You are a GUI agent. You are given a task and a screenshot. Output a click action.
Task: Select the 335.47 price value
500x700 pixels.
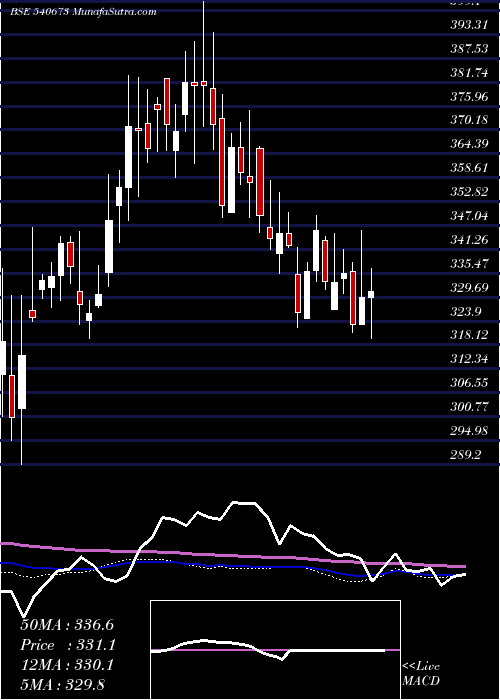click(469, 264)
